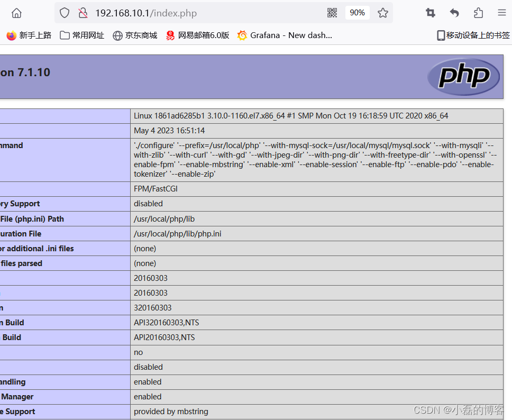Click the PHP logo image
This screenshot has height=420, width=512.
pos(464,77)
